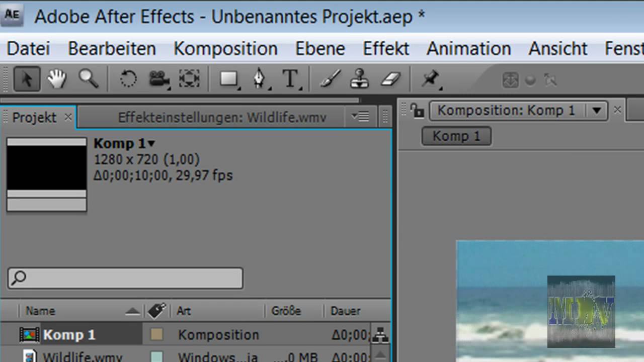Click the After Effects app icon in title bar
The width and height of the screenshot is (644, 362).
coord(12,15)
